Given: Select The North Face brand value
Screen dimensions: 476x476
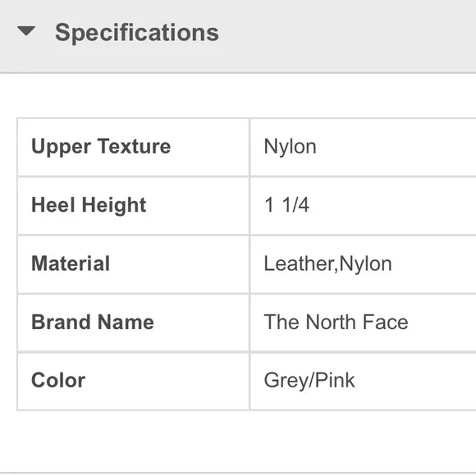Looking at the screenshot, I should [x=336, y=322].
